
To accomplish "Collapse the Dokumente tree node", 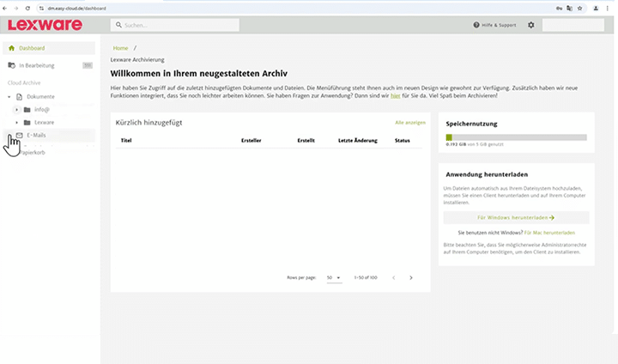I will (x=9, y=97).
